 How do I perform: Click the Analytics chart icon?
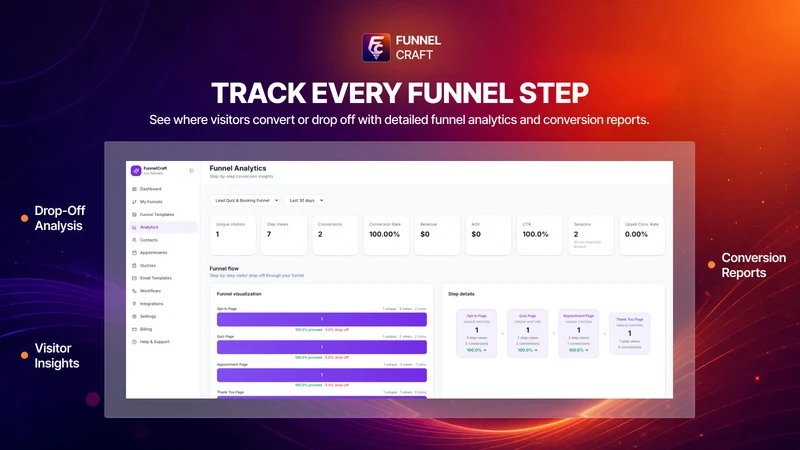click(x=134, y=227)
